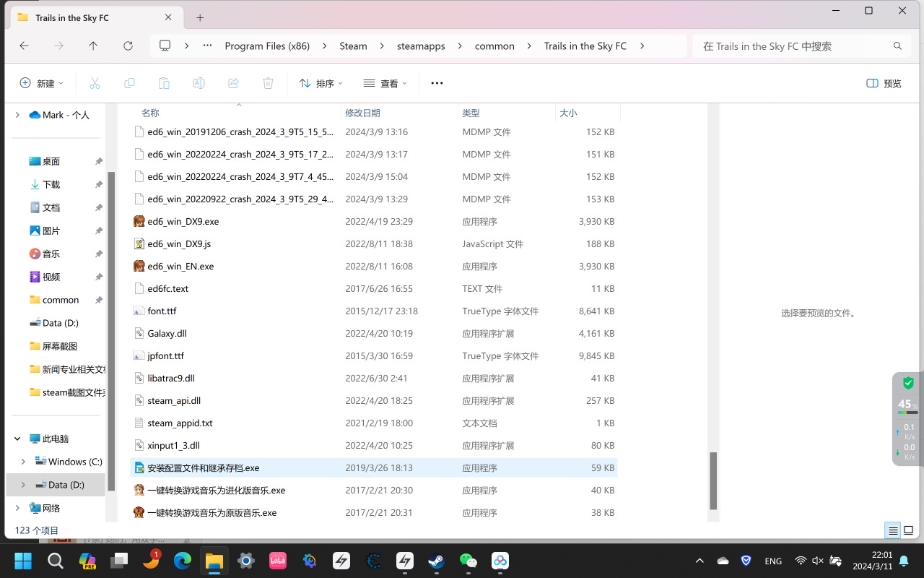Expand Mark - 个人 OneDrive node

point(17,115)
